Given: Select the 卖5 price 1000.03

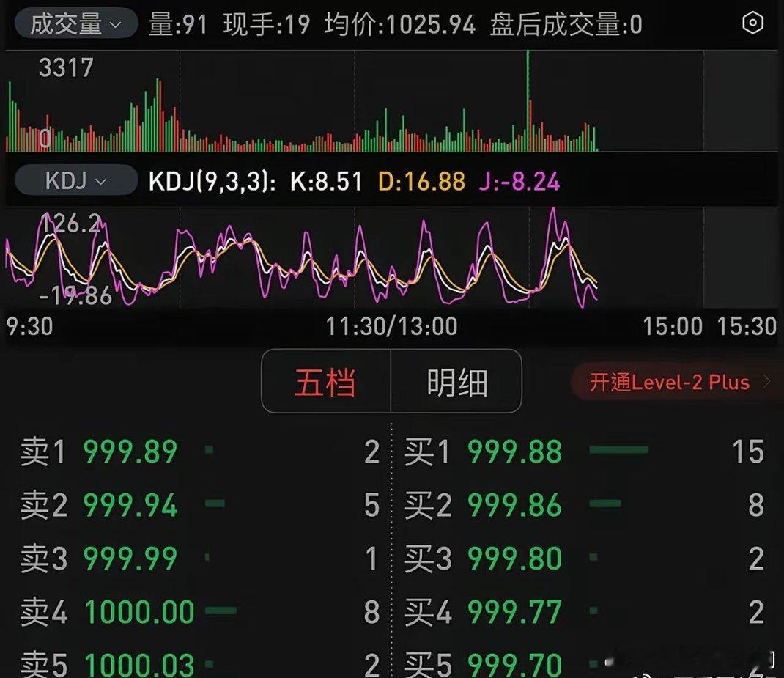Looking at the screenshot, I should (139, 665).
